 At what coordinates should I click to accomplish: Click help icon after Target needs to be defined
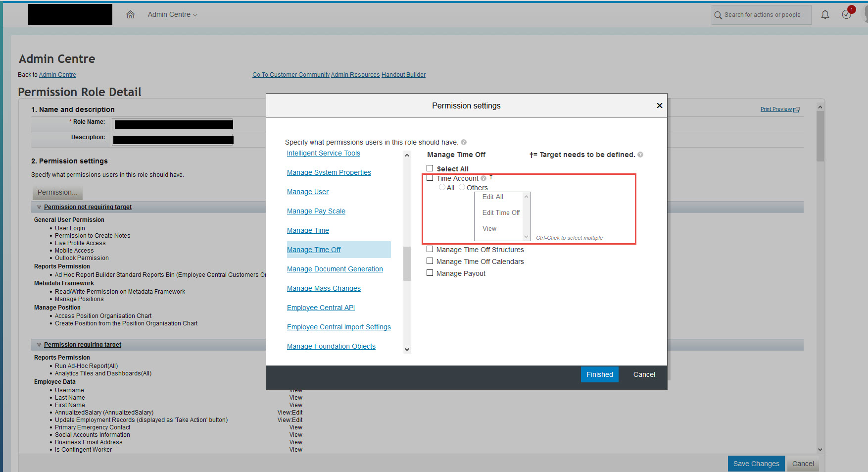tap(640, 155)
